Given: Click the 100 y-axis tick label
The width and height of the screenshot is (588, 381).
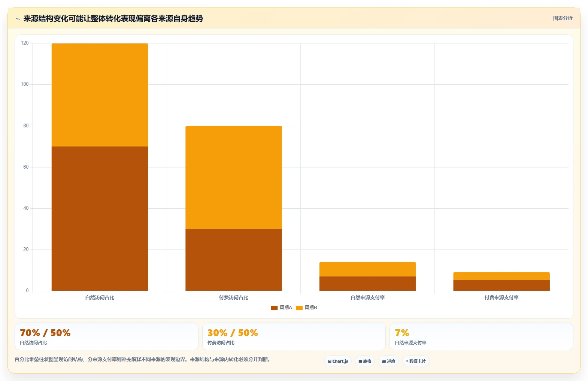Looking at the screenshot, I should 25,84.
